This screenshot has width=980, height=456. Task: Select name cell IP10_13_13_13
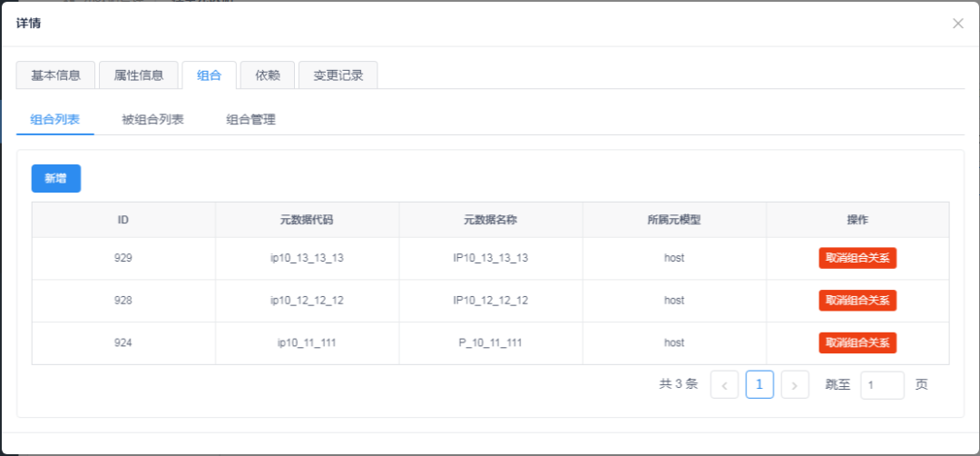click(x=491, y=258)
